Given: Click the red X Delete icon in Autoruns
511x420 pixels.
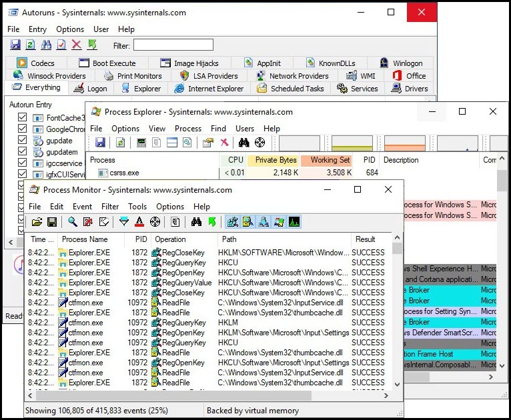Looking at the screenshot, I should [x=77, y=45].
